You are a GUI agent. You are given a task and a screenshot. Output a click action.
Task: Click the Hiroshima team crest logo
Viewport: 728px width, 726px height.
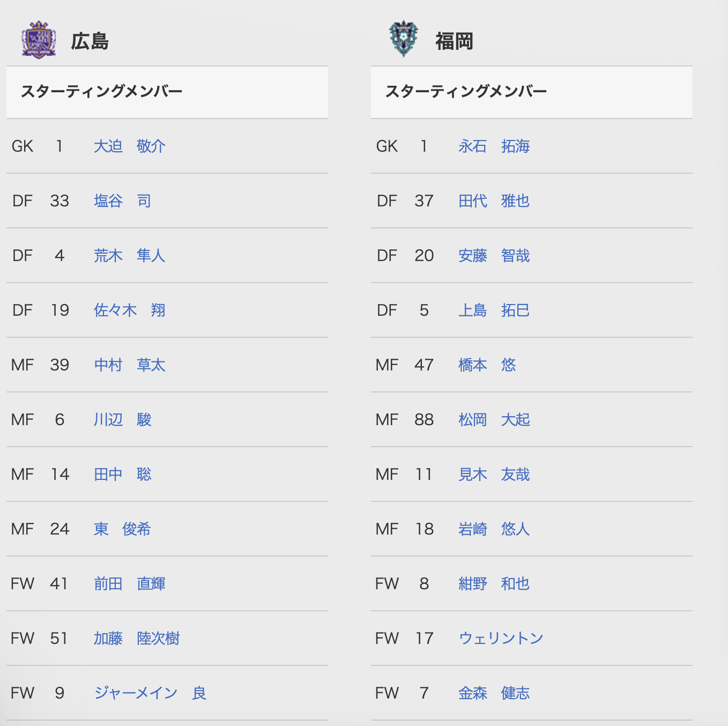tap(39, 40)
